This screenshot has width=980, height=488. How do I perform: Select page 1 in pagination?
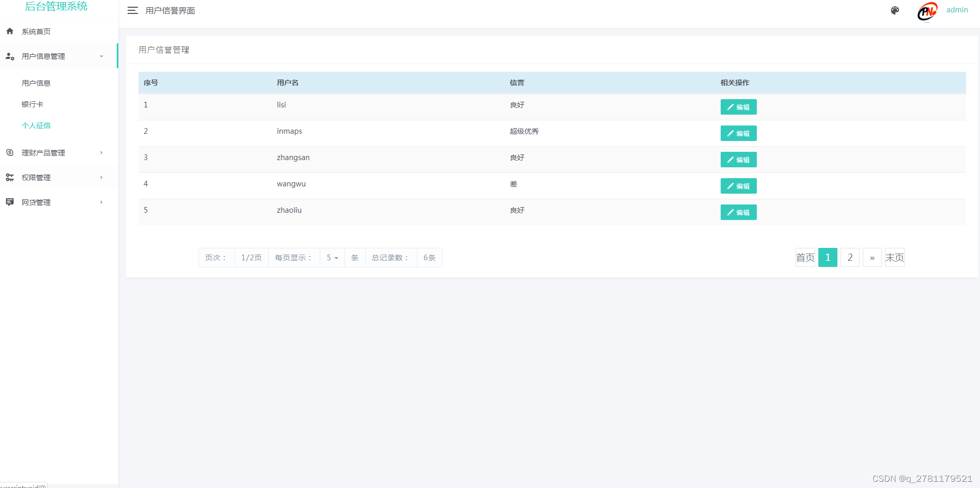(x=828, y=257)
